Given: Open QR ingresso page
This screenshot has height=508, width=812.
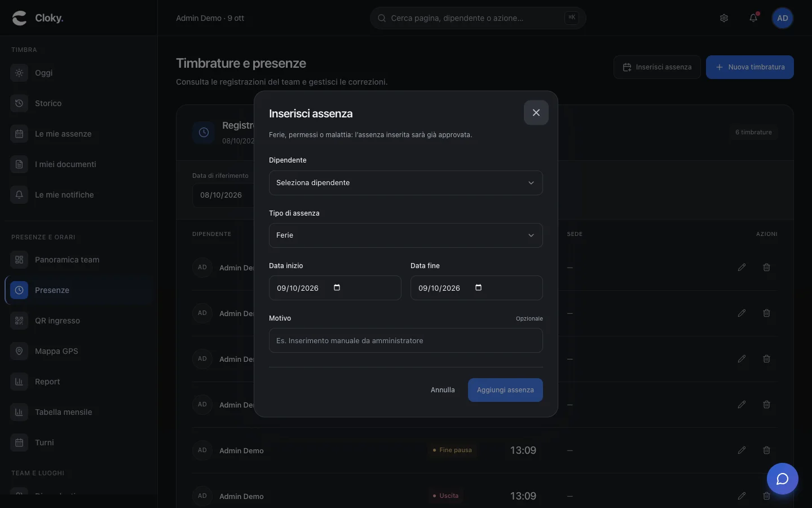Looking at the screenshot, I should point(79,321).
